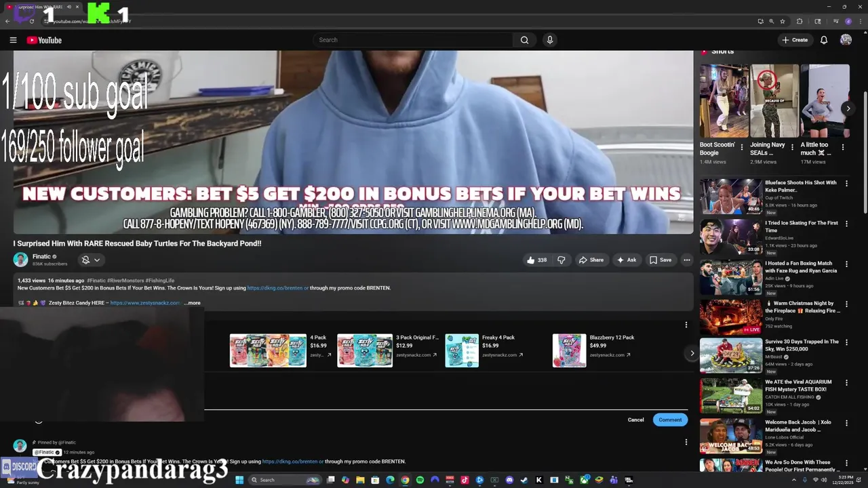Screen dimensions: 868x488
Task: Open the YouTube guide hamburger menu
Action: pos(13,40)
